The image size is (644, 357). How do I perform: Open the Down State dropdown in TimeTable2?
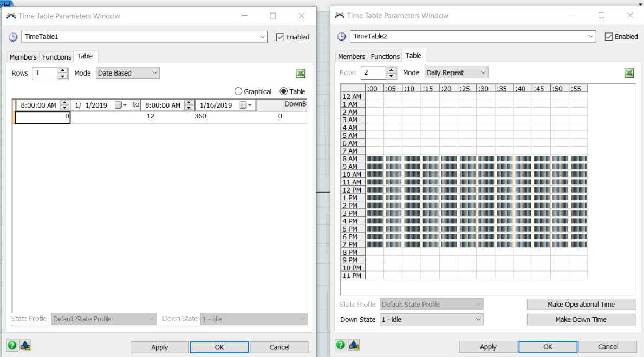tap(432, 319)
